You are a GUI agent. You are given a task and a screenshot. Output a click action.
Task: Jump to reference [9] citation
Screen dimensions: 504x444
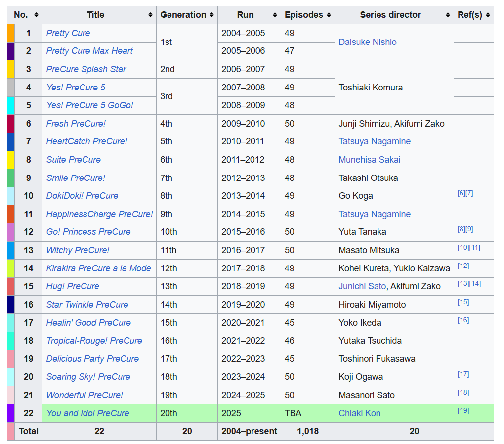coord(469,229)
